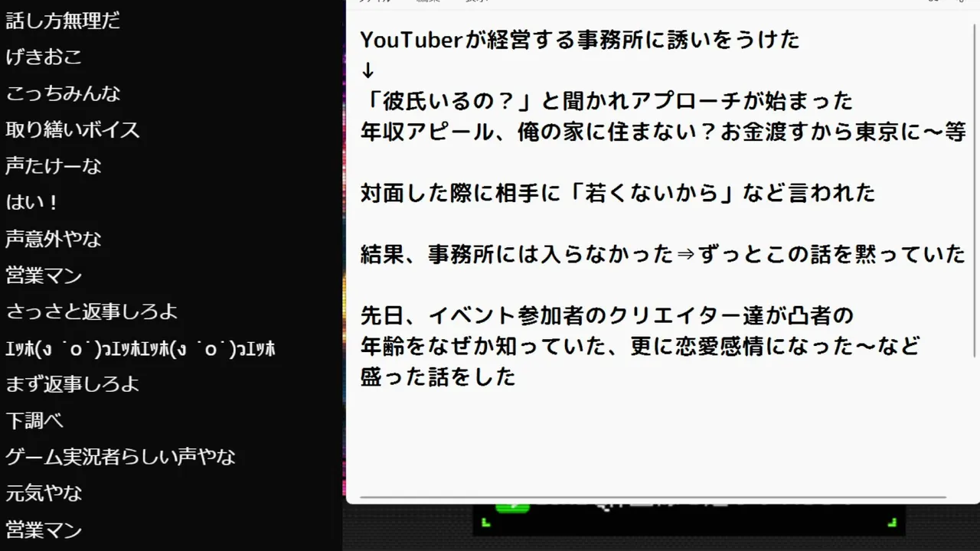
Task: Select the chat comment '元気やな'
Action: pos(44,493)
